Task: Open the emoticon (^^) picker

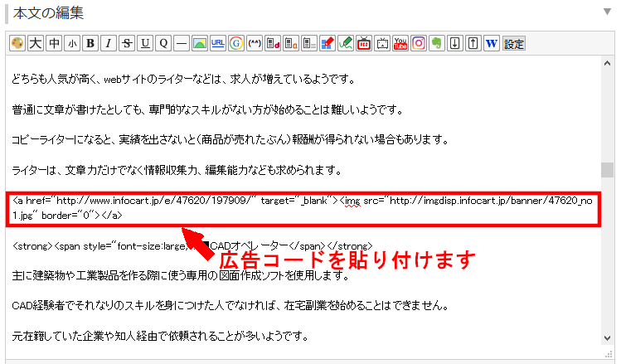Action: (255, 43)
